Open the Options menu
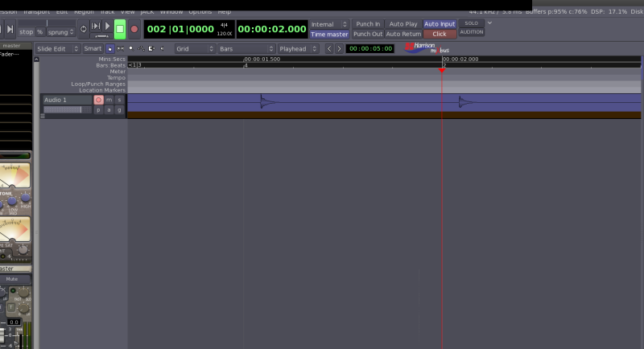The height and width of the screenshot is (349, 644). (x=200, y=12)
